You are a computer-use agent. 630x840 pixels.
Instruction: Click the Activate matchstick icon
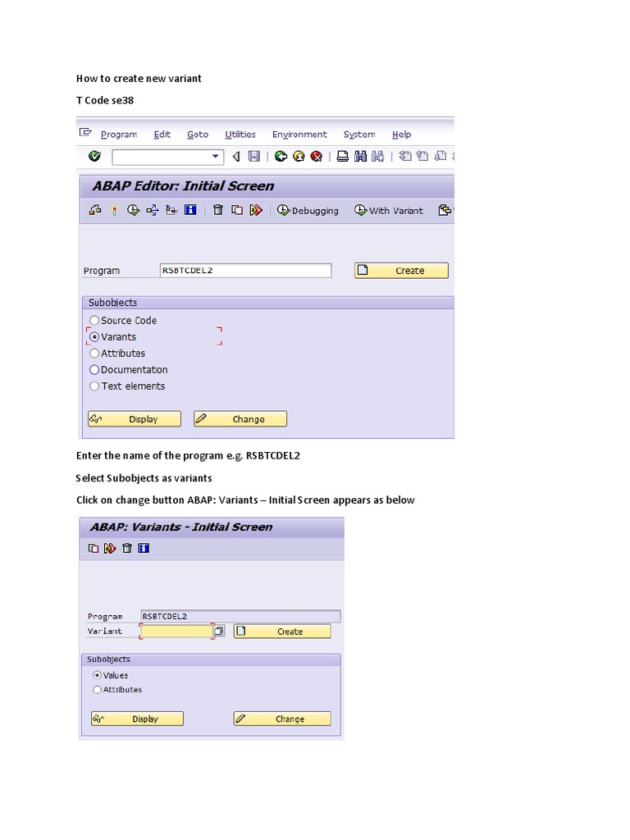[114, 210]
